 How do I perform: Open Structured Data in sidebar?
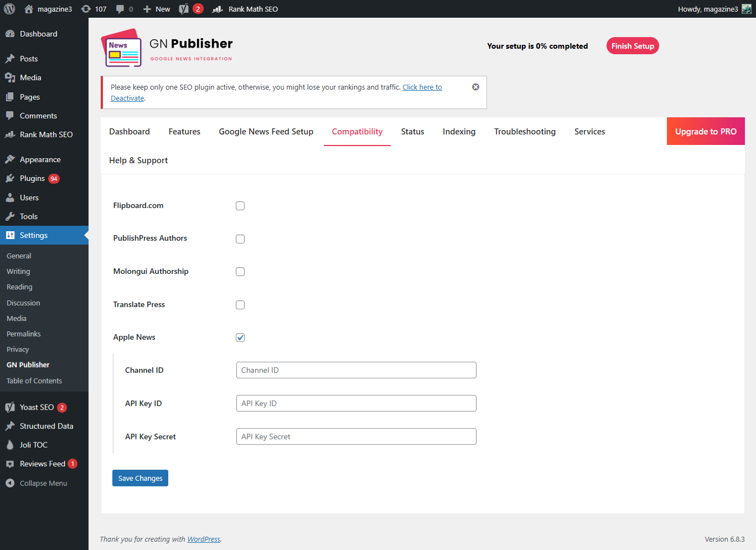(x=44, y=426)
